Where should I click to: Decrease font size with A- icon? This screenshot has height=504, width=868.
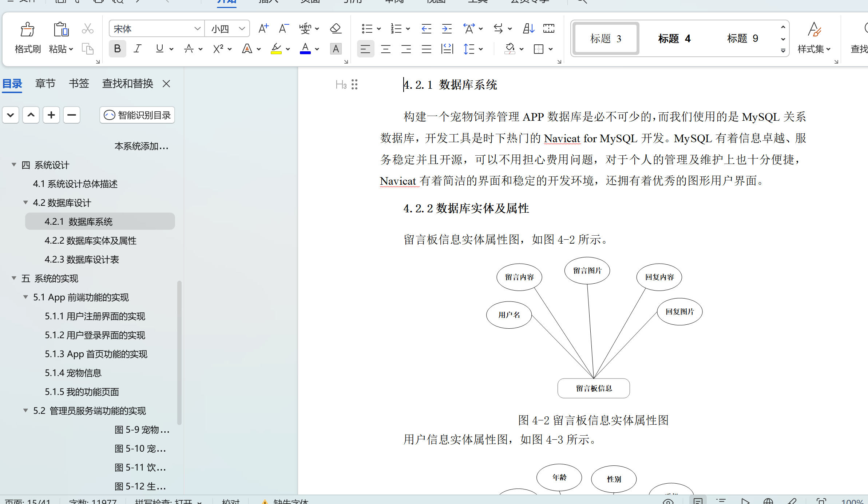(x=284, y=28)
